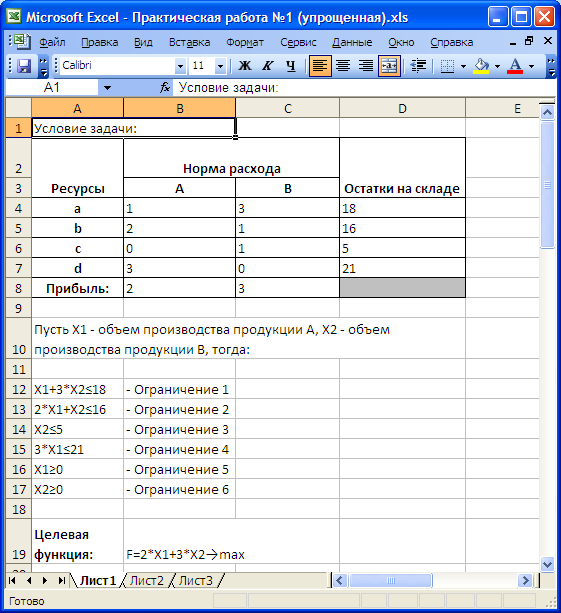Click the fx insert function icon
The image size is (561, 613).
[x=165, y=88]
